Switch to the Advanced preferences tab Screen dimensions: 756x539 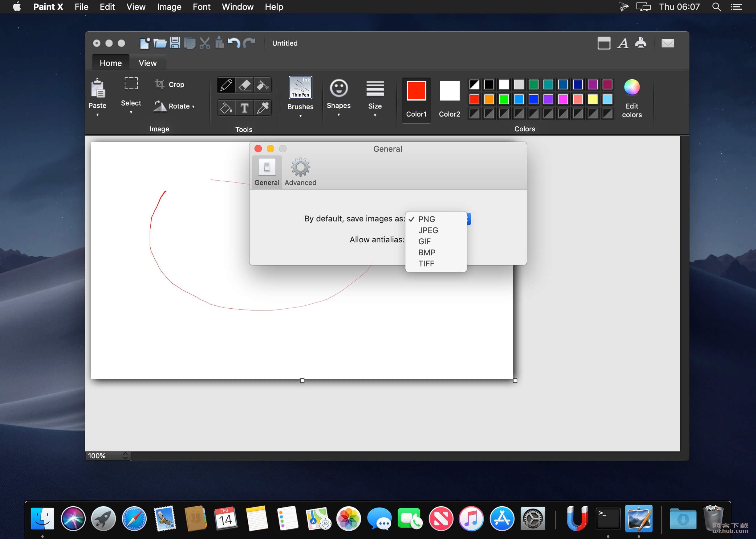pos(300,172)
